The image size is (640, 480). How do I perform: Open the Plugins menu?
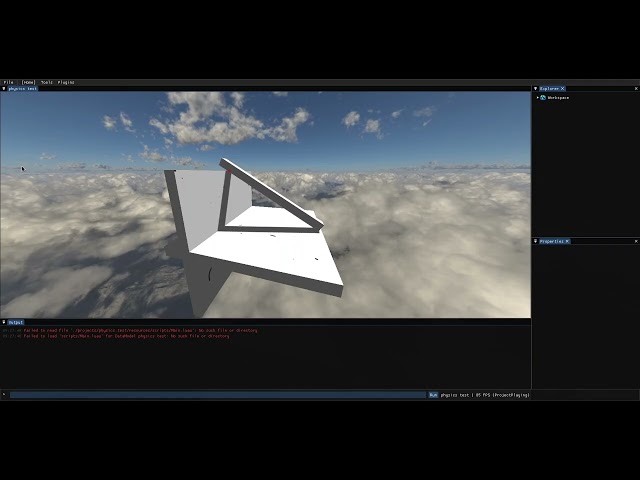pyautogui.click(x=66, y=82)
